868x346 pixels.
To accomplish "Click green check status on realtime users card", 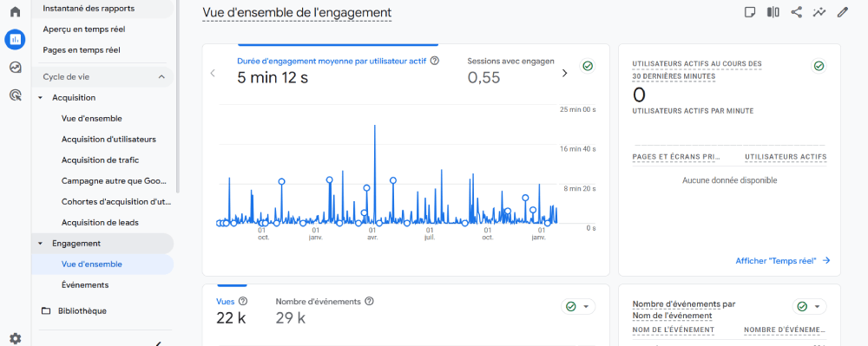I will (819, 66).
